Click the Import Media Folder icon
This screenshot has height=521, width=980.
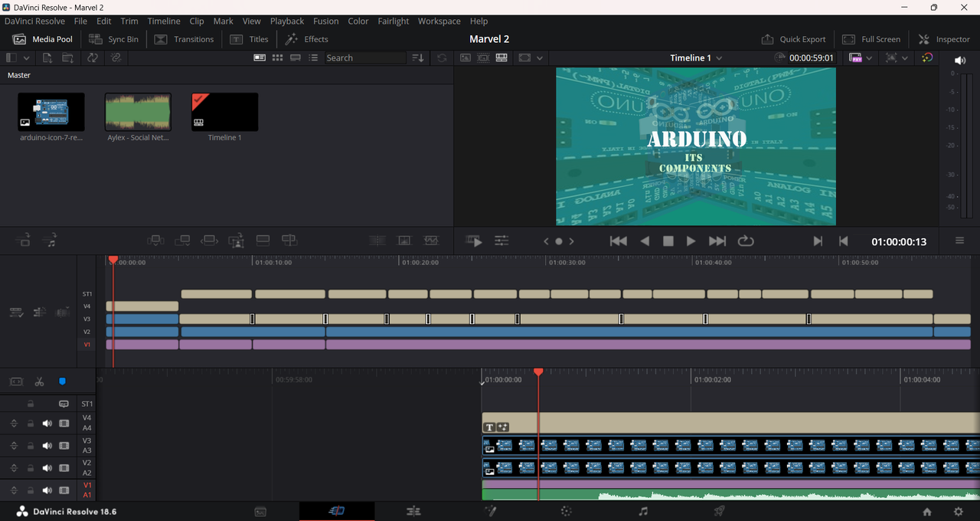coord(68,58)
